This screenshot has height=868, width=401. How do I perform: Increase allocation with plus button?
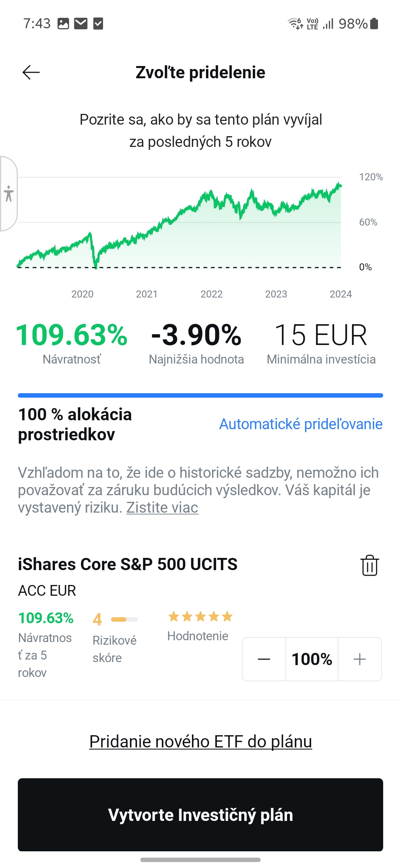[x=359, y=659]
